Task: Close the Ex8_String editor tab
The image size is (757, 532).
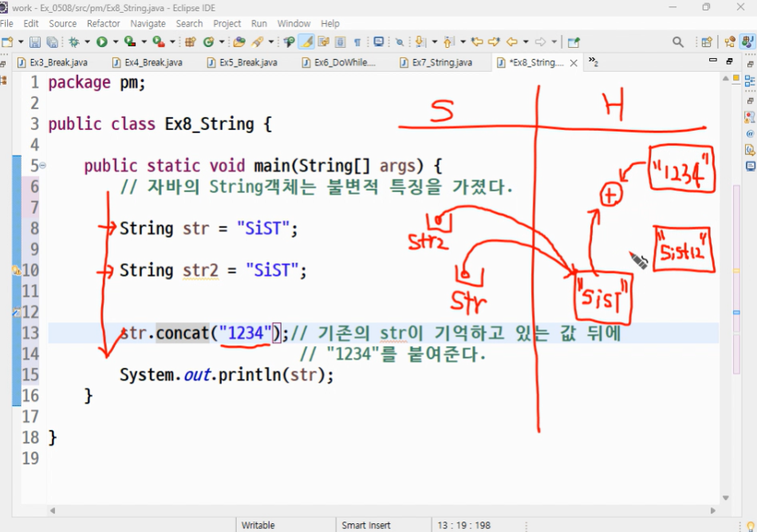Action: coord(572,62)
